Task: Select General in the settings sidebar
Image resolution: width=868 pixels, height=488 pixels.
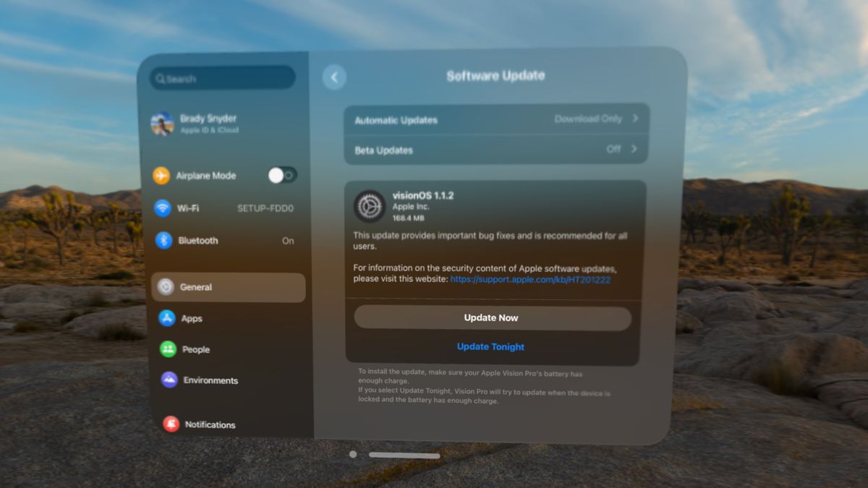Action: pyautogui.click(x=228, y=287)
